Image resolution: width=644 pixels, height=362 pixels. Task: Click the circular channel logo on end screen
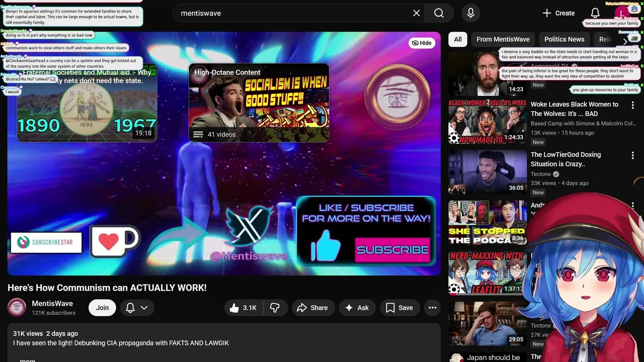(x=398, y=96)
